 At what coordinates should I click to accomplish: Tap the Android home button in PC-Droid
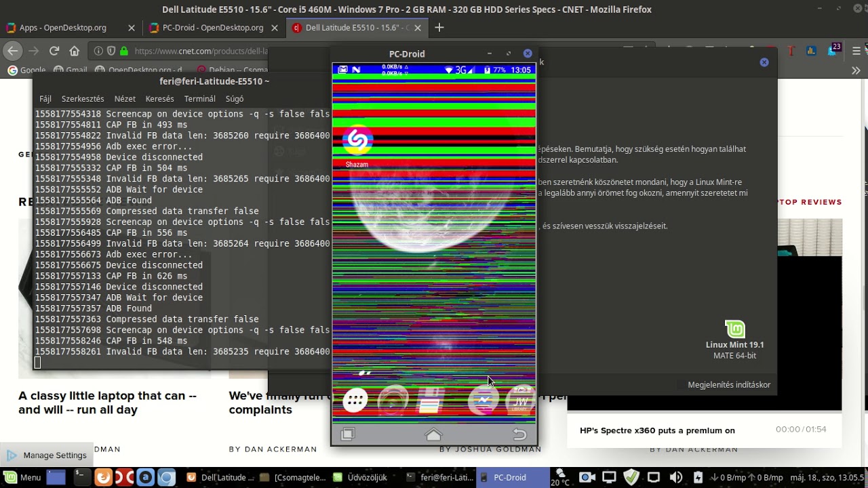433,434
